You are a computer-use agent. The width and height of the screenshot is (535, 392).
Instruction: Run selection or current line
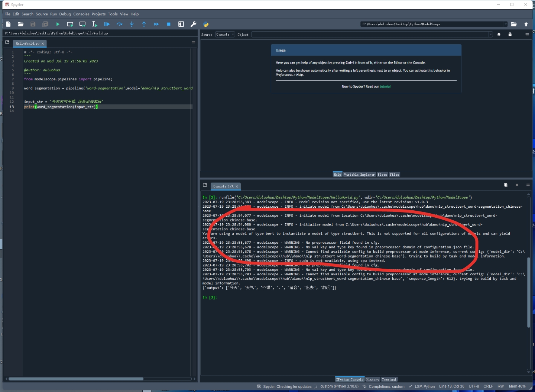pos(94,24)
